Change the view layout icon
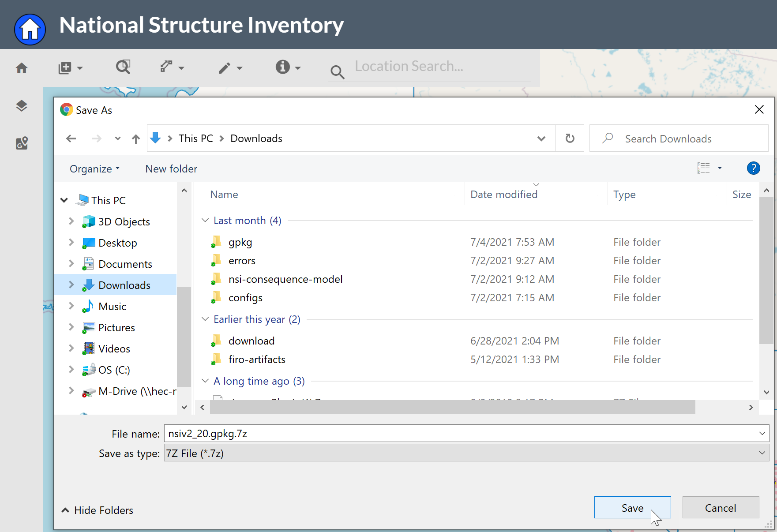777x532 pixels. (x=704, y=168)
